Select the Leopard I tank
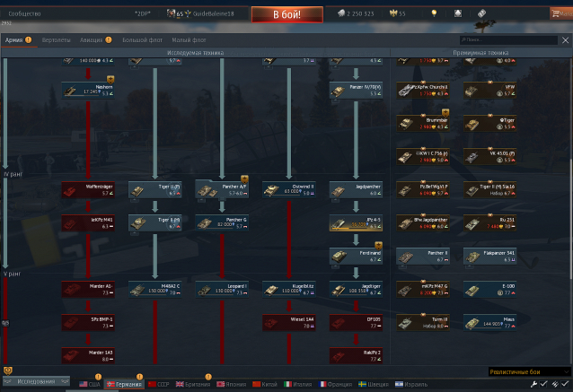The image size is (573, 392). tap(222, 290)
